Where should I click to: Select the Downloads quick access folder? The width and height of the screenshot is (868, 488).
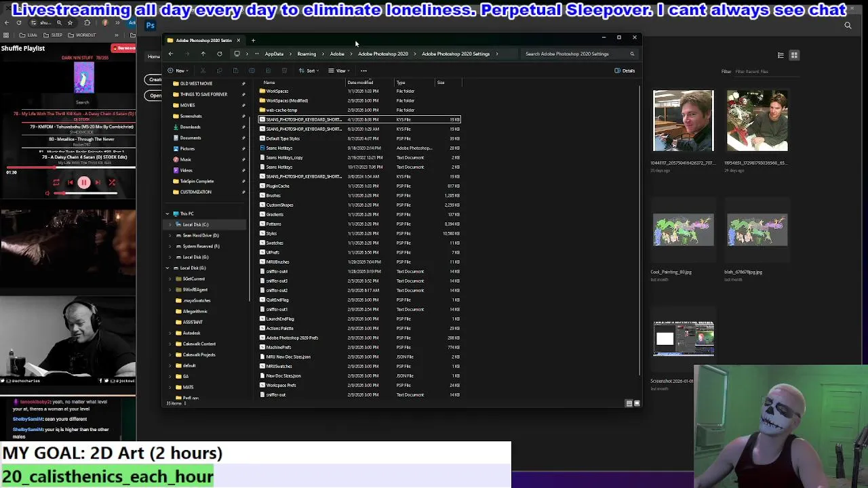point(191,127)
